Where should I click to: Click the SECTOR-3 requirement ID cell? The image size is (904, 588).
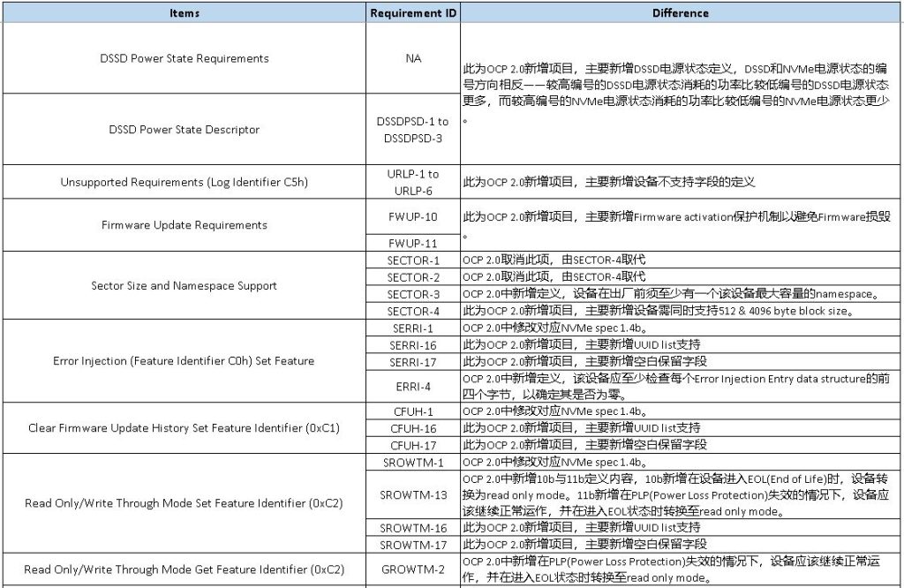click(x=412, y=294)
